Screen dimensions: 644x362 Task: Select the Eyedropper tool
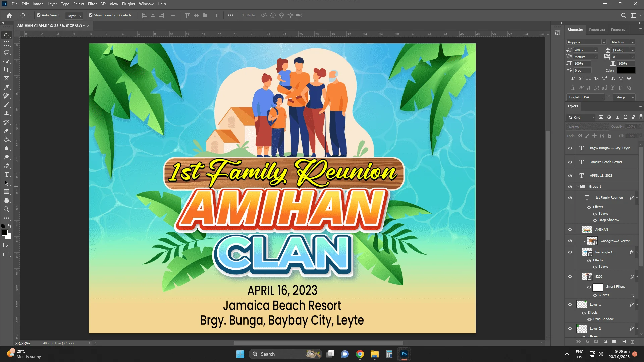(x=6, y=87)
